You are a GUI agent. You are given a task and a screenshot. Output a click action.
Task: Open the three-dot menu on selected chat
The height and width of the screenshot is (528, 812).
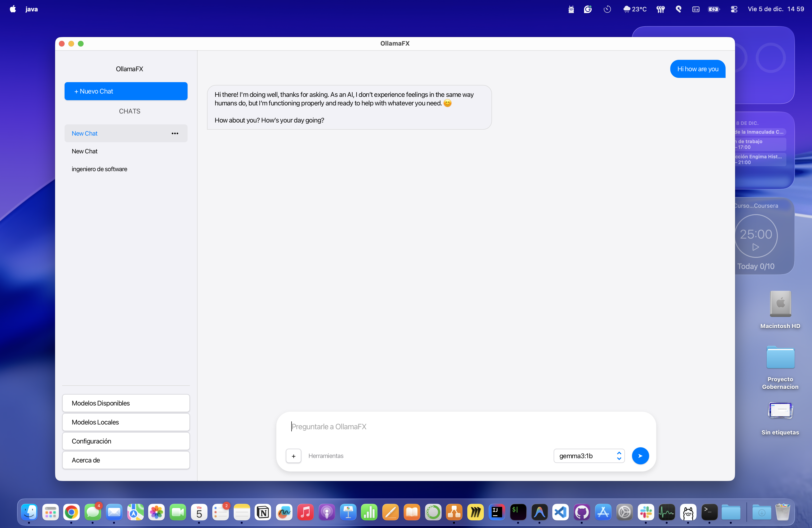pyautogui.click(x=175, y=133)
